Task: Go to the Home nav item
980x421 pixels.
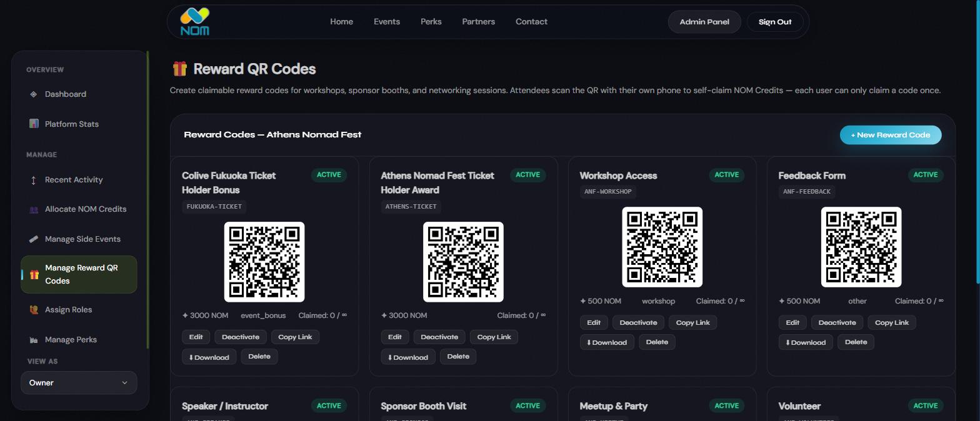Action: click(341, 22)
